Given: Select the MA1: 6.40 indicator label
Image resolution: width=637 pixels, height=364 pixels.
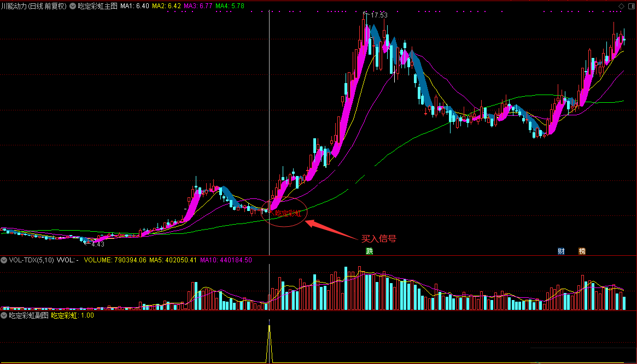Looking at the screenshot, I should tap(135, 6).
